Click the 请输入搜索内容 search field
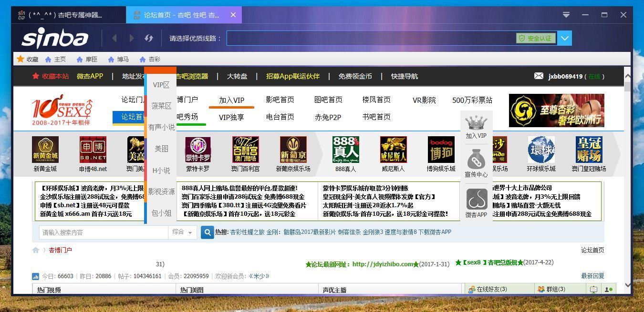The width and height of the screenshot is (644, 312). (x=104, y=232)
